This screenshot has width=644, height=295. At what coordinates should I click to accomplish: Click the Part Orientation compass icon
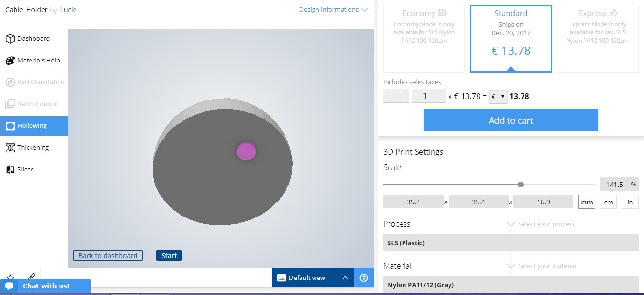(10, 82)
